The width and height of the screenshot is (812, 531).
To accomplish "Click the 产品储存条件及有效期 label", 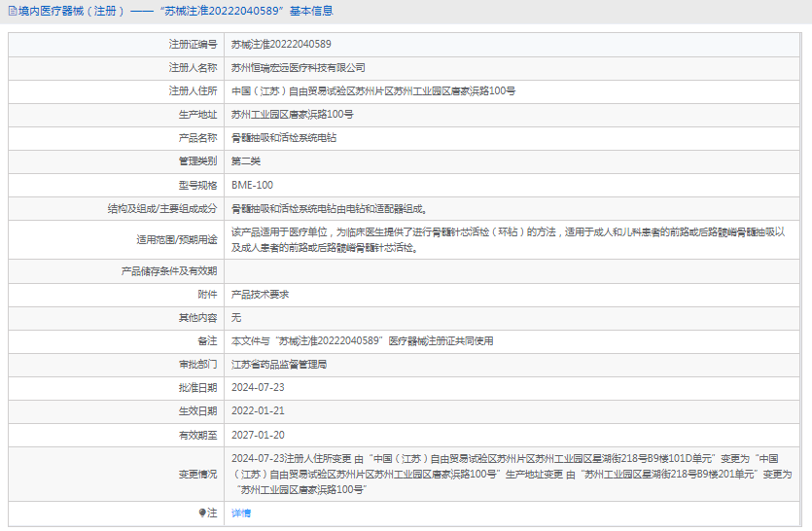I will coord(169,271).
